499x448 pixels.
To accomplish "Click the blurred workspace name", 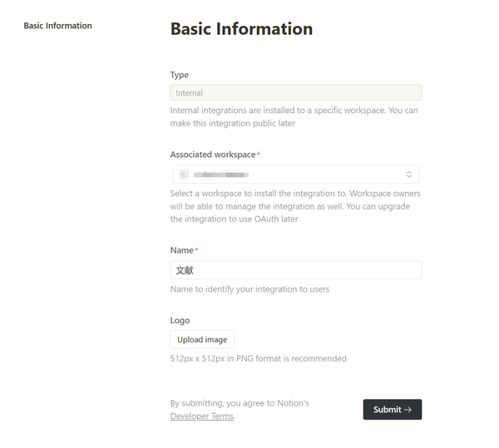I will click(221, 175).
